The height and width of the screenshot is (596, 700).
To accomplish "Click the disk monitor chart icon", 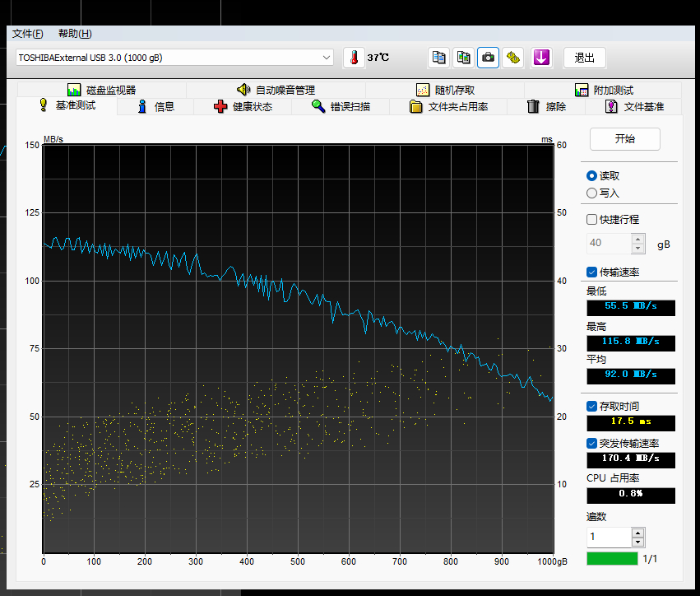I will click(x=74, y=90).
